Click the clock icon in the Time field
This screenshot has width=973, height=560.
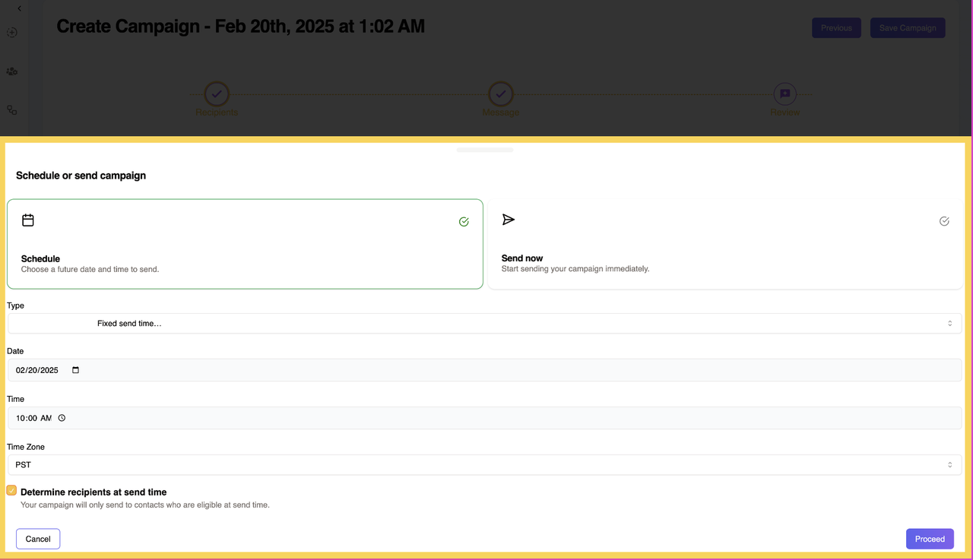[62, 417]
